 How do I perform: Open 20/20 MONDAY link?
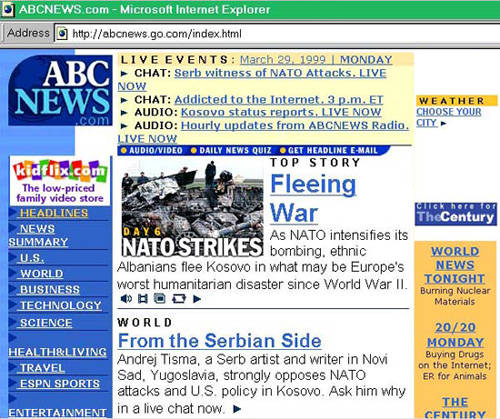pos(455,335)
